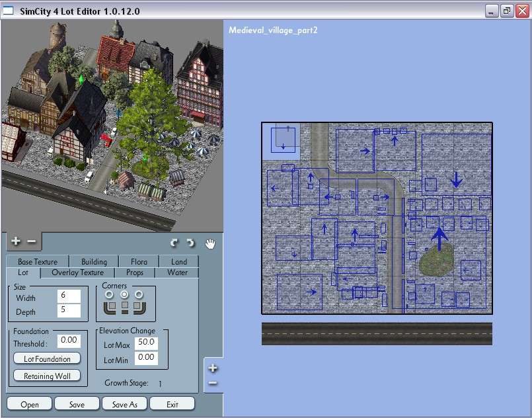The height and width of the screenshot is (418, 532).
Task: Switch to the Props tab
Action: pos(135,272)
